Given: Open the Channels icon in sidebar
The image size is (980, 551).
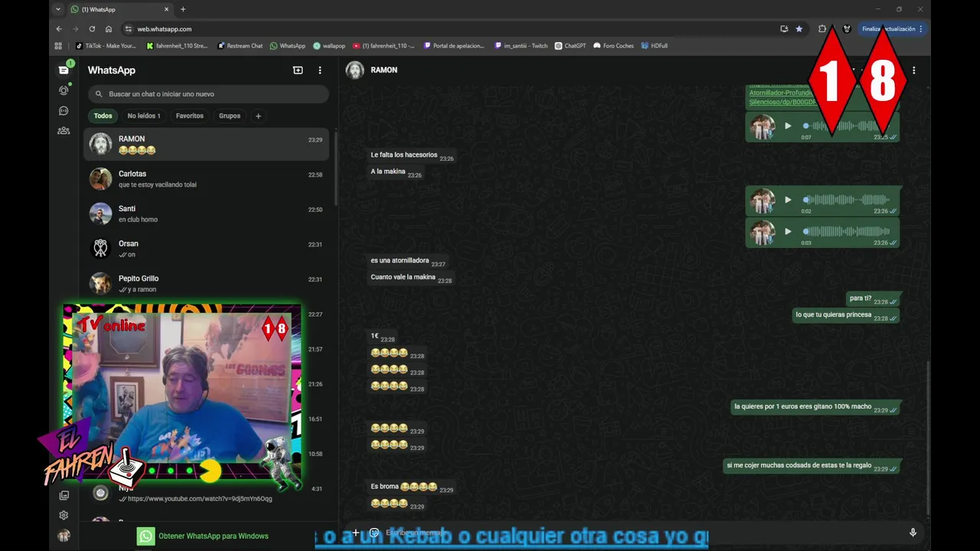Looking at the screenshot, I should click(64, 111).
